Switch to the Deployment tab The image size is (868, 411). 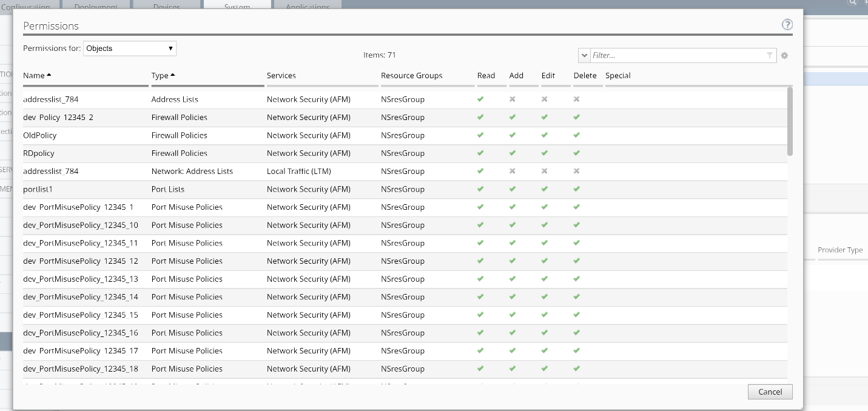click(96, 4)
